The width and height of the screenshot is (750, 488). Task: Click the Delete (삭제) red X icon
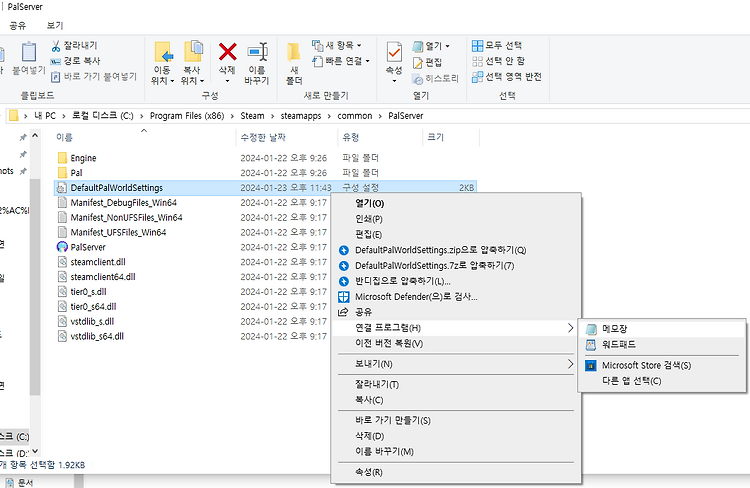(x=228, y=52)
